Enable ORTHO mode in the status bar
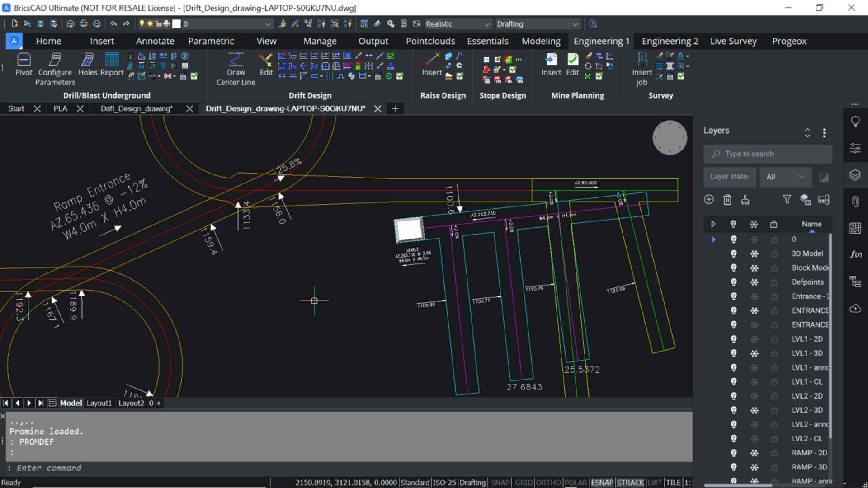The height and width of the screenshot is (488, 868). point(549,482)
